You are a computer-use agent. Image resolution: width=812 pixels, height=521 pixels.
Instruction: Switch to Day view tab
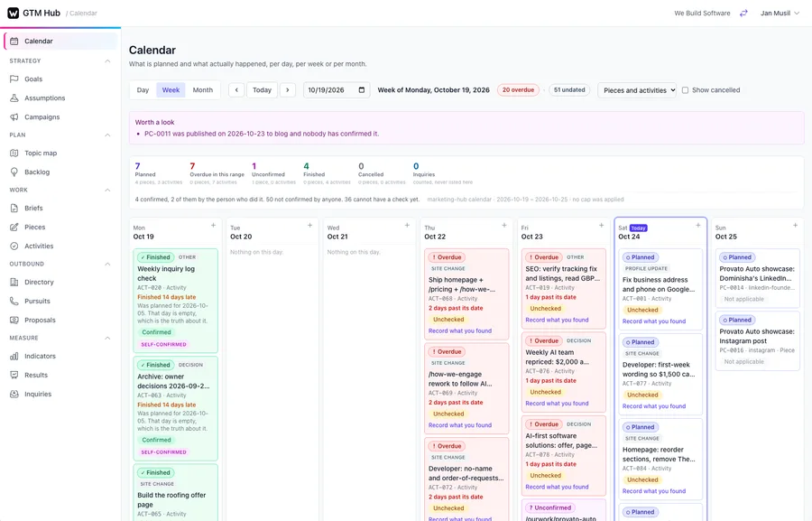point(143,89)
